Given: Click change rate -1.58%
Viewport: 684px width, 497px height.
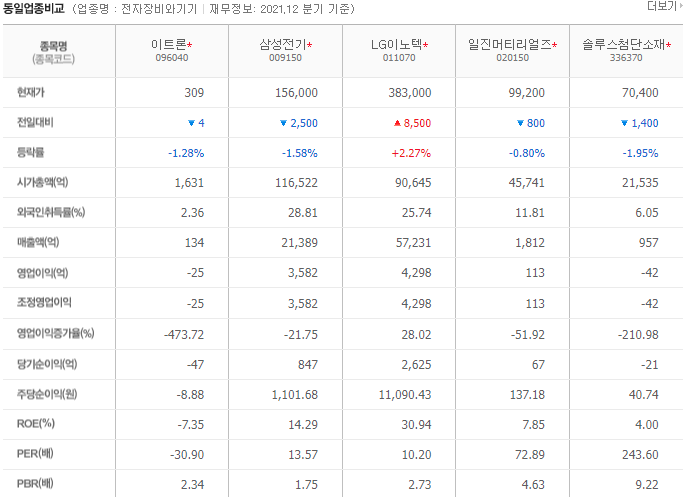Looking at the screenshot, I should pos(300,153).
